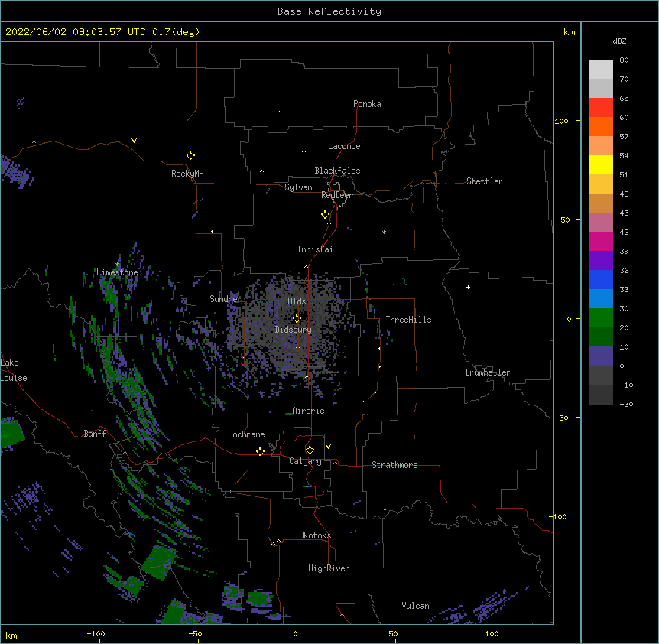Click the white asterisk marker east of Innisfail
This screenshot has width=659, height=644.
coord(384,232)
